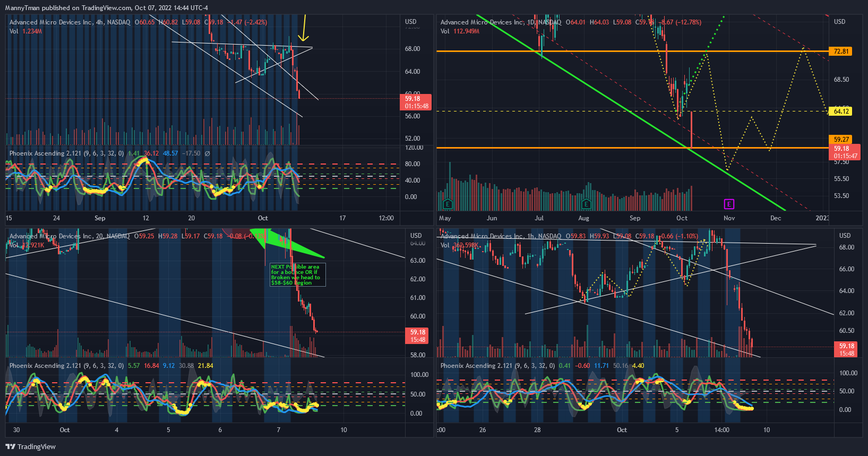Click 'Oct' on the 4h chart time axis
Viewport: 868px width, 456px height.
click(x=263, y=218)
